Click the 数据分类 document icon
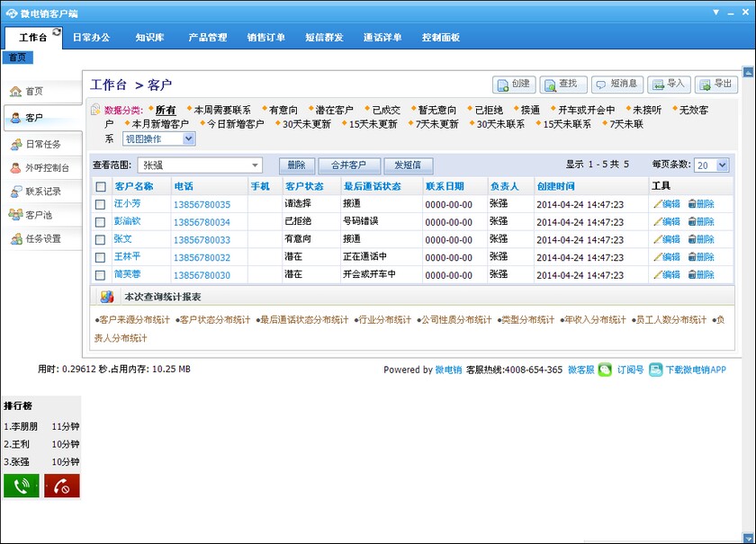The width and height of the screenshot is (756, 544). coord(95,110)
